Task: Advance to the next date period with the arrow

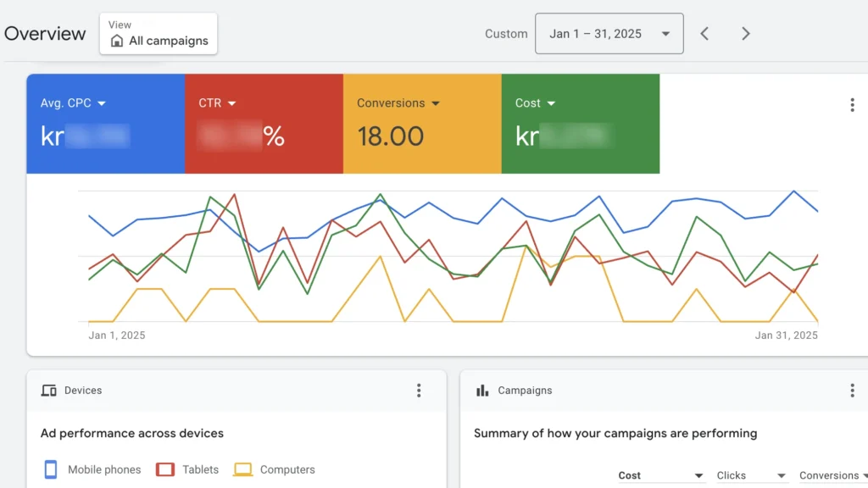Action: click(x=745, y=33)
